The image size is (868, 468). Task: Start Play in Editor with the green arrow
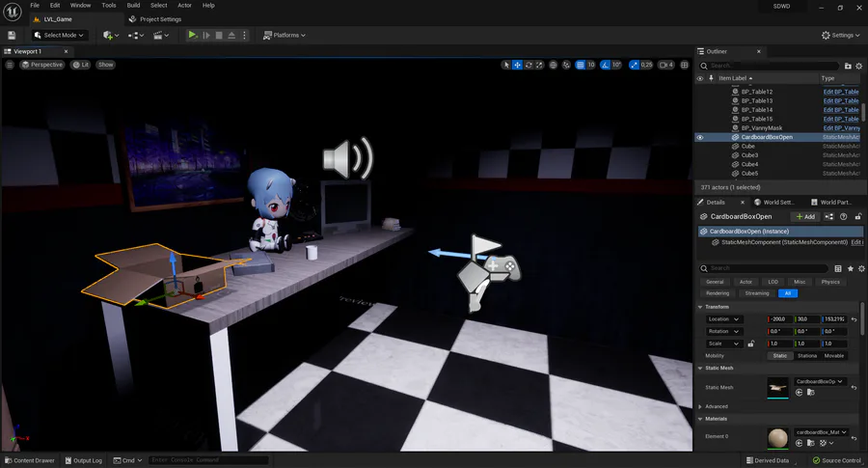coord(192,35)
